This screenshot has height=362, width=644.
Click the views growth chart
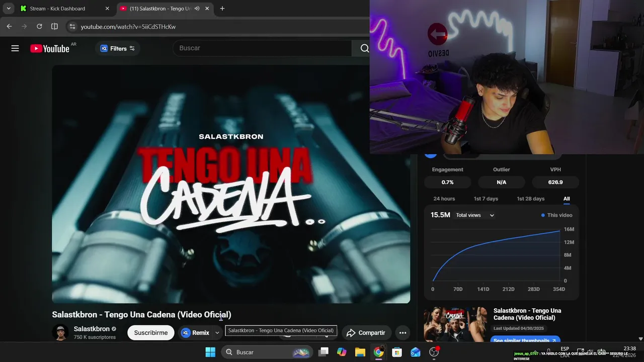(x=497, y=255)
